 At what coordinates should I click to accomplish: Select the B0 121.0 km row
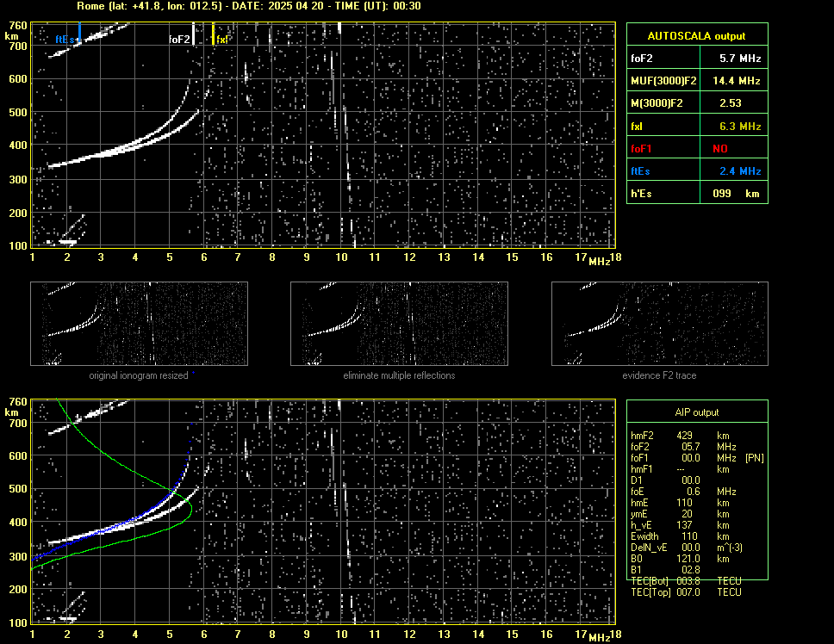coord(680,559)
